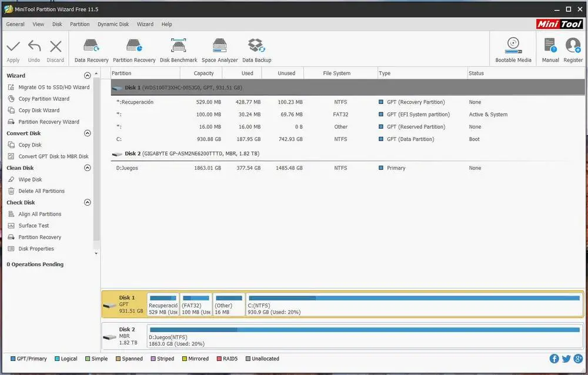The image size is (588, 375).
Task: Open the Partition menu
Action: click(80, 24)
